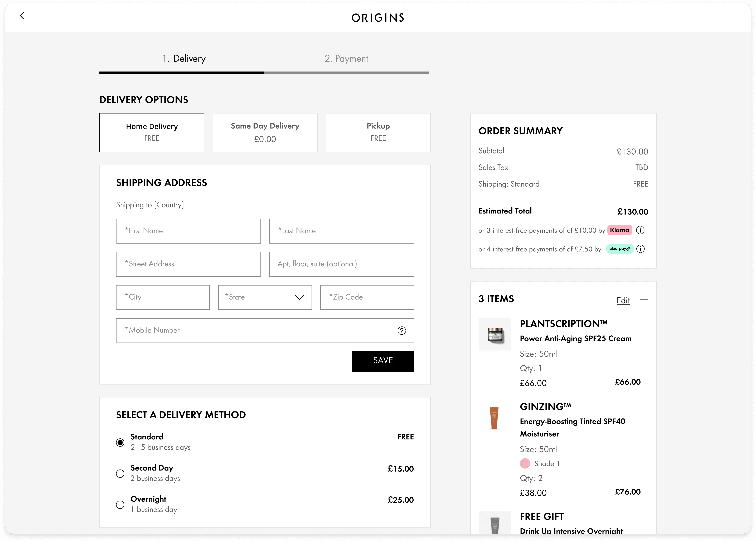Click the SAVE button
The image size is (756, 541).
(383, 361)
